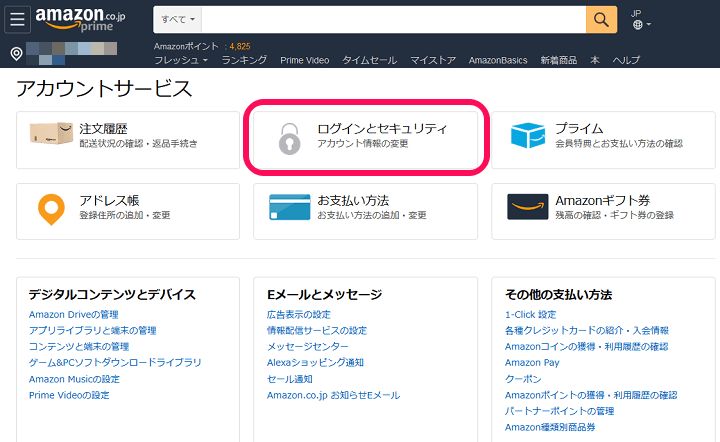This screenshot has width=720, height=442.
Task: Click 各種クレジットカードの紹介・入会情報 link
Action: 587,330
